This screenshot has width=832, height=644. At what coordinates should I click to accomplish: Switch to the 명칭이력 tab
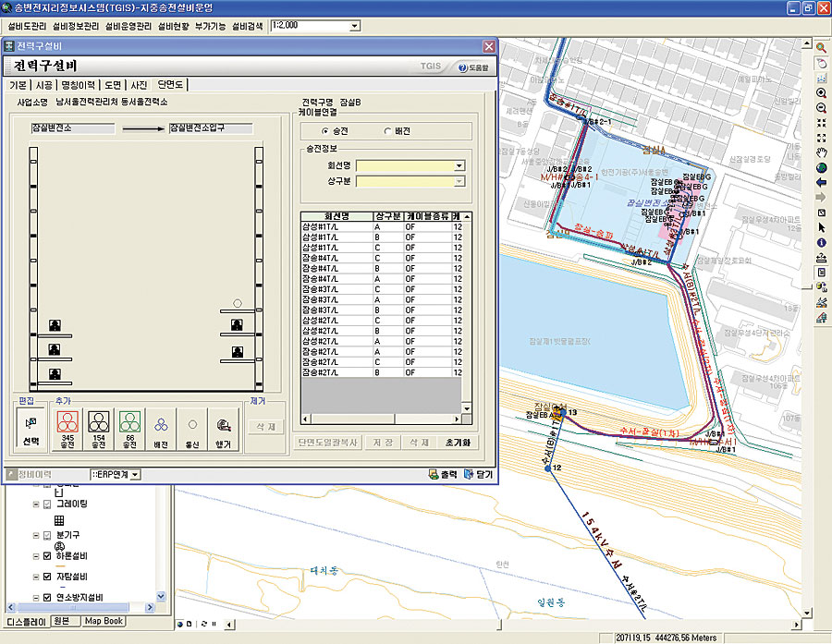pos(78,85)
